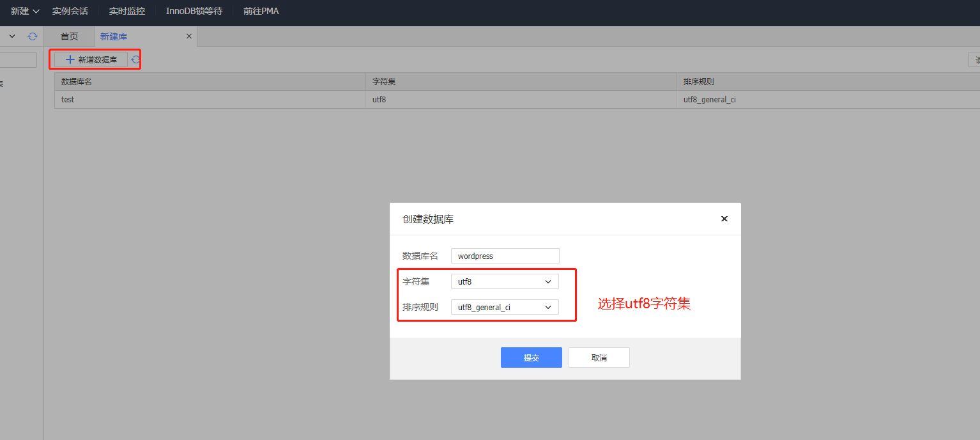980x440 pixels.
Task: Open 实例会话 from the top bar
Action: coord(70,11)
